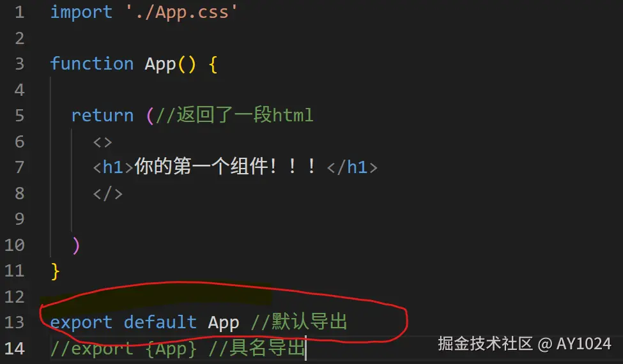
Task: Click the App function name on line 3
Action: [x=160, y=64]
